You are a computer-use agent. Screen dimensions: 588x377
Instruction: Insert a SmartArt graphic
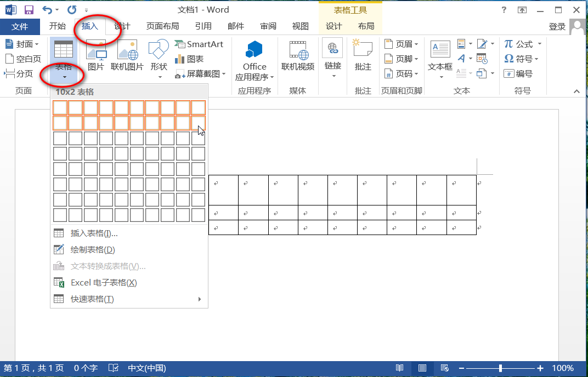199,44
